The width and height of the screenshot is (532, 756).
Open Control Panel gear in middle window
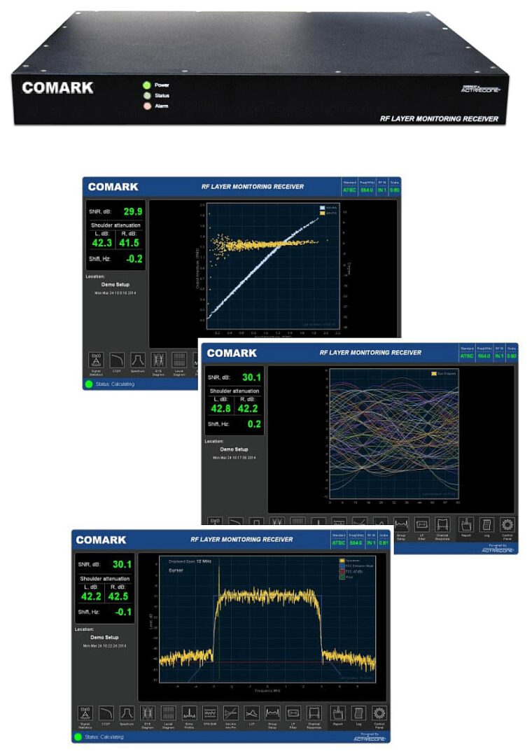click(x=507, y=524)
